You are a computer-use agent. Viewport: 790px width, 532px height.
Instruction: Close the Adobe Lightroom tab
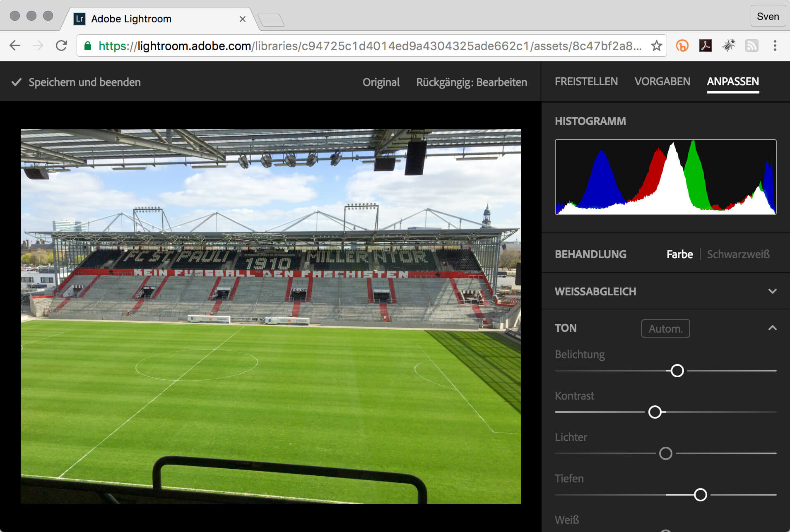243,19
